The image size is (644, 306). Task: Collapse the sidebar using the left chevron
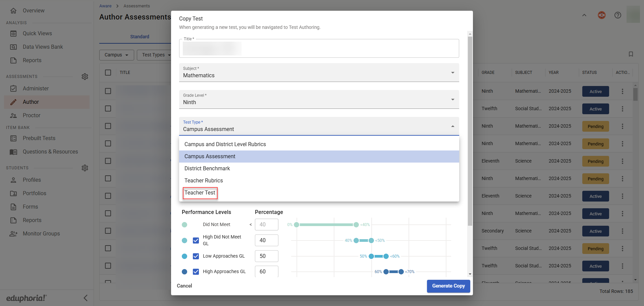[x=86, y=298]
